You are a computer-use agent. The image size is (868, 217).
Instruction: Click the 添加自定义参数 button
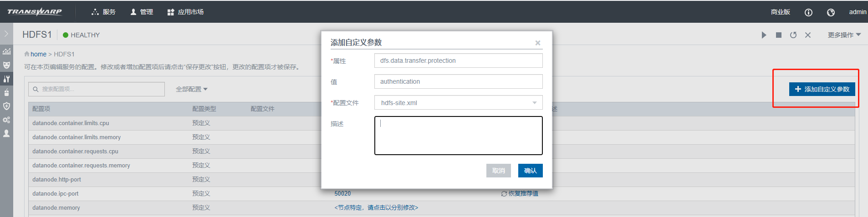pos(822,89)
